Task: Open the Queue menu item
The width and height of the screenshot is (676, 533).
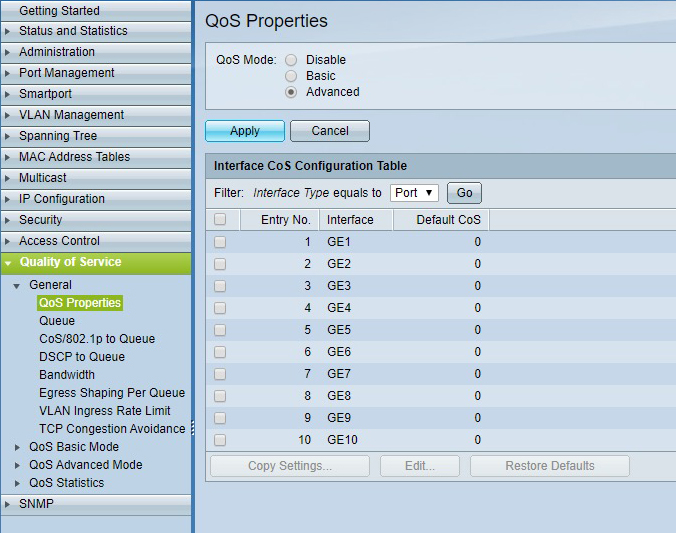Action: click(x=57, y=321)
